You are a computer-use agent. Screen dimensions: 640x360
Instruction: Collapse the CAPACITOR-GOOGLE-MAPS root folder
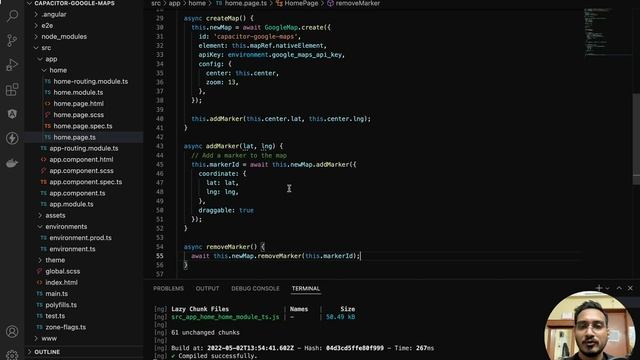pyautogui.click(x=70, y=3)
